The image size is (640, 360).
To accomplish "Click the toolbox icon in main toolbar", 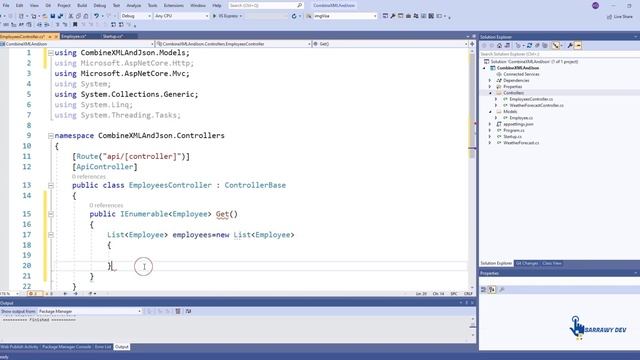I will coord(408,16).
